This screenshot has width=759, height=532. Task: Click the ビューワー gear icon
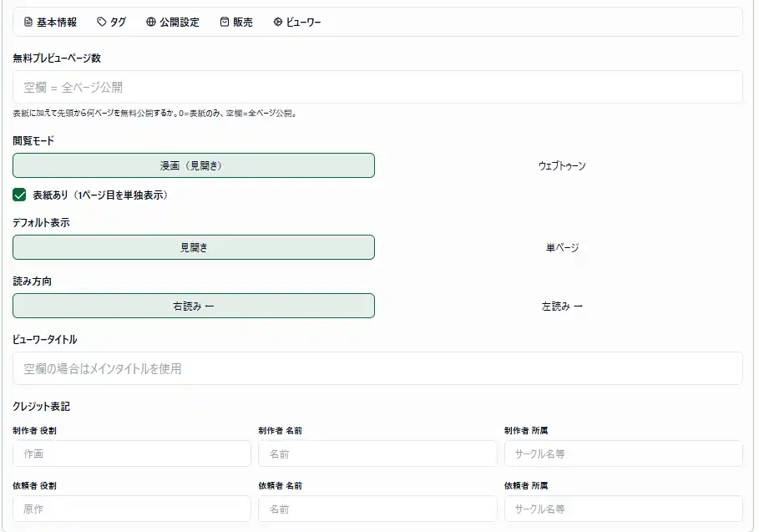(278, 23)
